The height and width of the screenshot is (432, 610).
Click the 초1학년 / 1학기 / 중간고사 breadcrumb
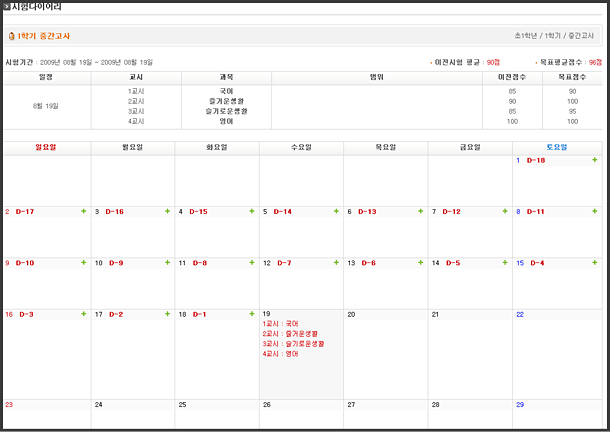pyautogui.click(x=555, y=36)
